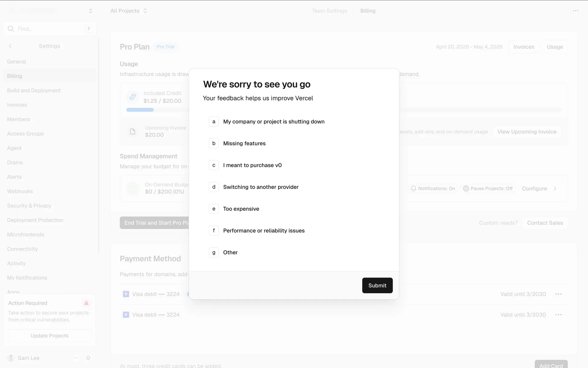Screen dimensions: 588x368
Task: Open Members settings
Action: [50, 119]
